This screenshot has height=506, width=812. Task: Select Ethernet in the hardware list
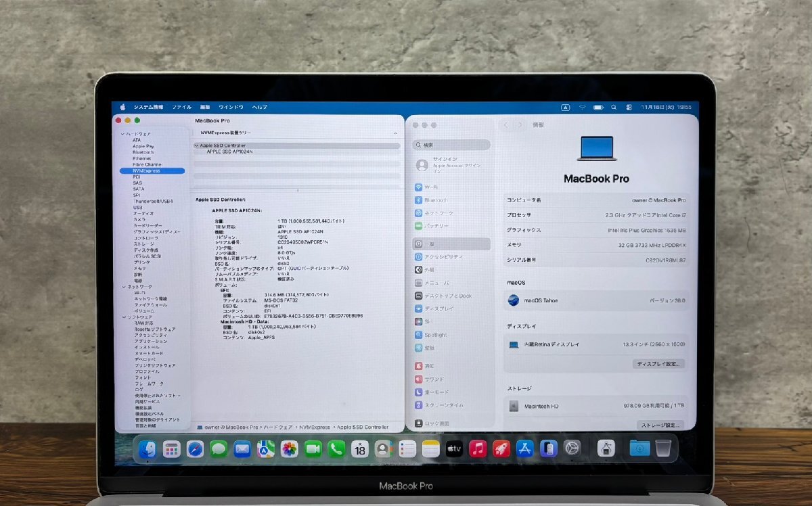coord(142,158)
